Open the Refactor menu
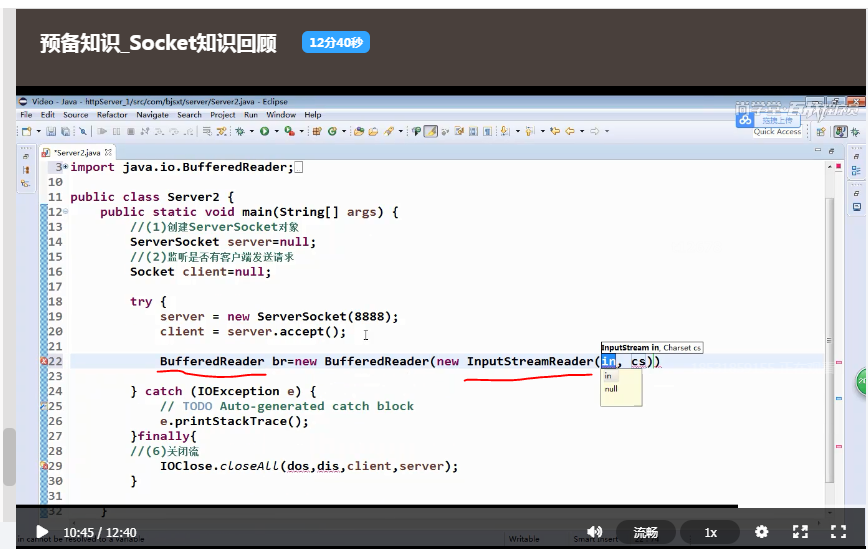868x549 pixels. coord(112,115)
